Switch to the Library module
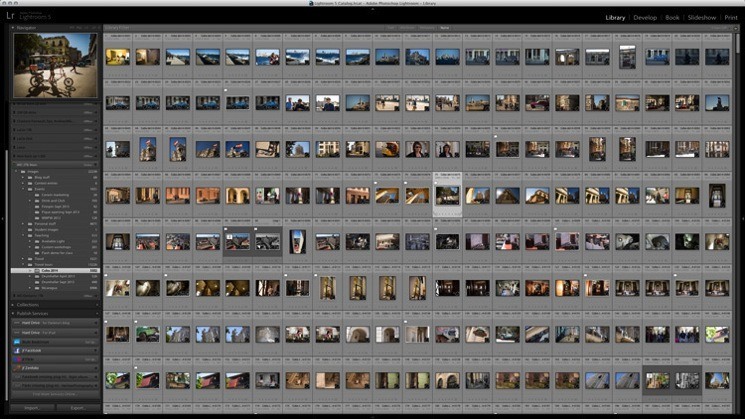This screenshot has width=745, height=419. click(615, 18)
